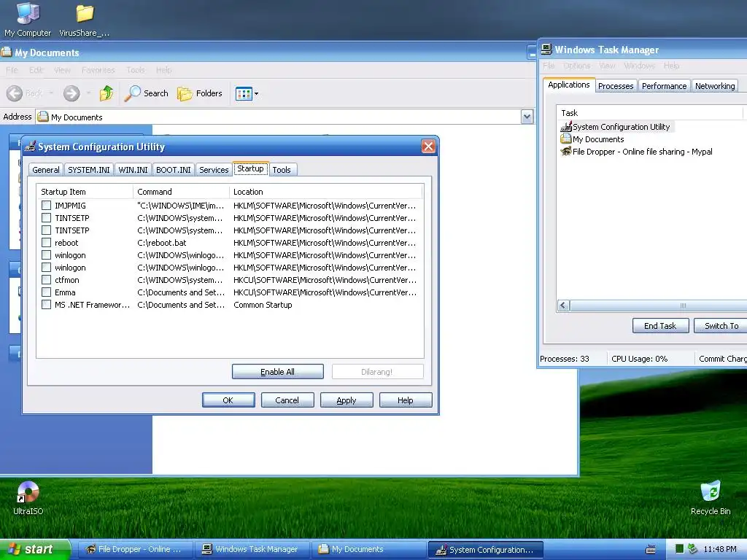Click Safely Remove Hardware tray icon
This screenshot has height=560, width=747.
click(693, 549)
